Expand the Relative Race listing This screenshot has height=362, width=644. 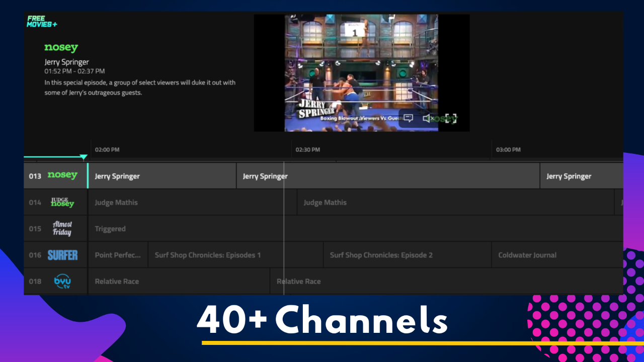click(117, 281)
